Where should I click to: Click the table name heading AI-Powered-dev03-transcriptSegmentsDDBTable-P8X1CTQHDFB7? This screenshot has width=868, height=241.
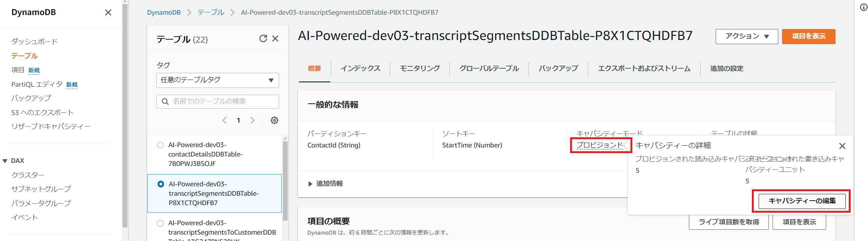click(495, 36)
